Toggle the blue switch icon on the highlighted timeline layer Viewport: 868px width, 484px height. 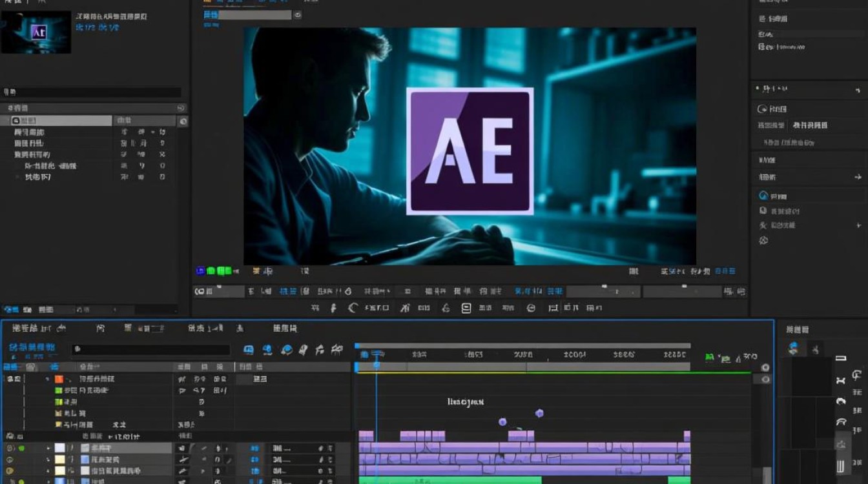point(254,448)
